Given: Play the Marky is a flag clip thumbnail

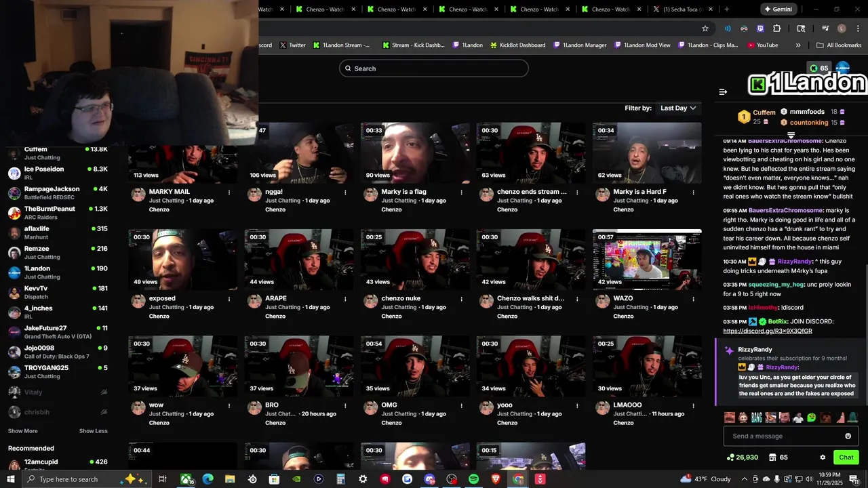Looking at the screenshot, I should tap(415, 153).
